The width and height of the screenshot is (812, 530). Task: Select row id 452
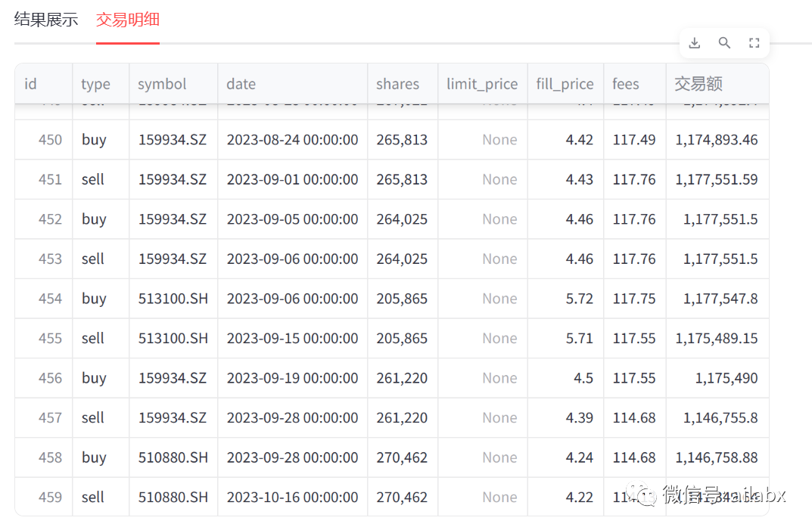[x=43, y=219]
